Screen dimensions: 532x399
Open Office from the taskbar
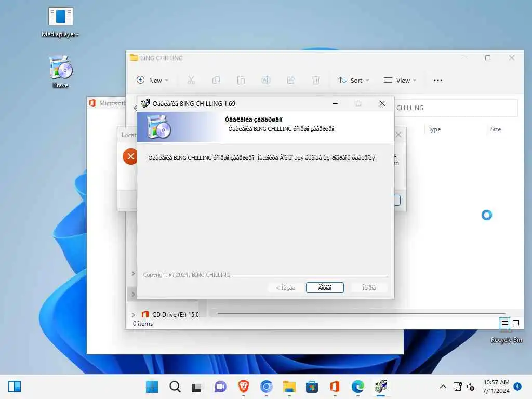(335, 387)
